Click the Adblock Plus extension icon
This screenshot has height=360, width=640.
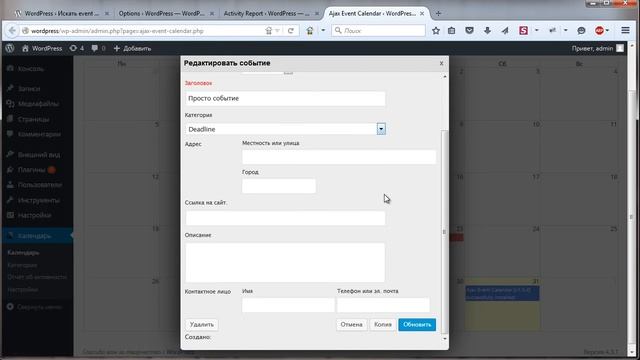pyautogui.click(x=599, y=31)
